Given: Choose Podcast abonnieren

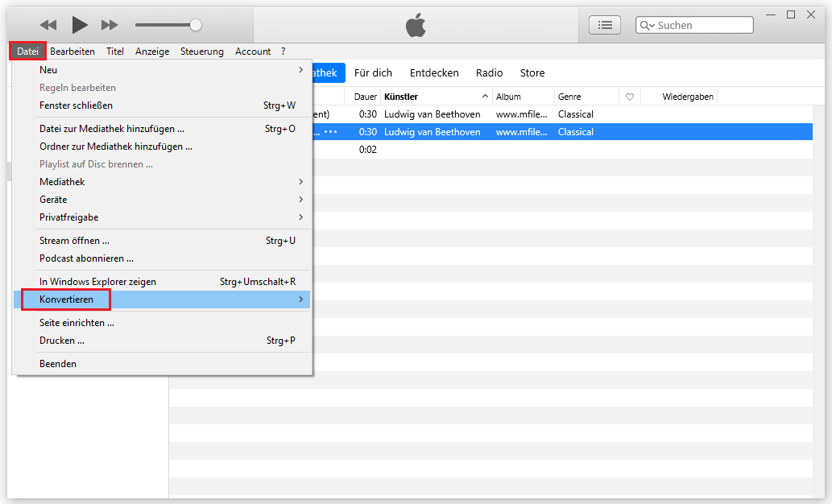Looking at the screenshot, I should (162, 258).
